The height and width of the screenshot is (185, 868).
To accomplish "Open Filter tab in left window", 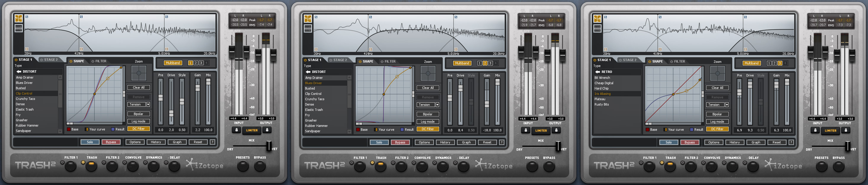I will click(x=99, y=61).
